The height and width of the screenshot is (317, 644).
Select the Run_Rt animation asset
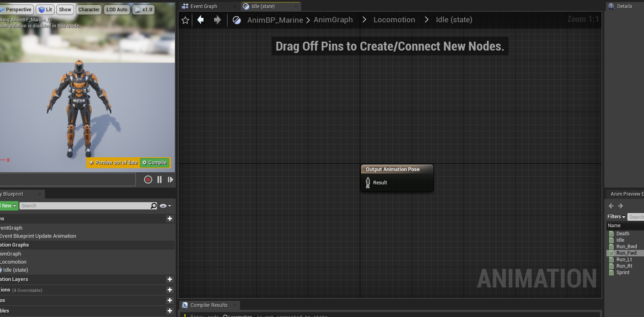pyautogui.click(x=624, y=266)
